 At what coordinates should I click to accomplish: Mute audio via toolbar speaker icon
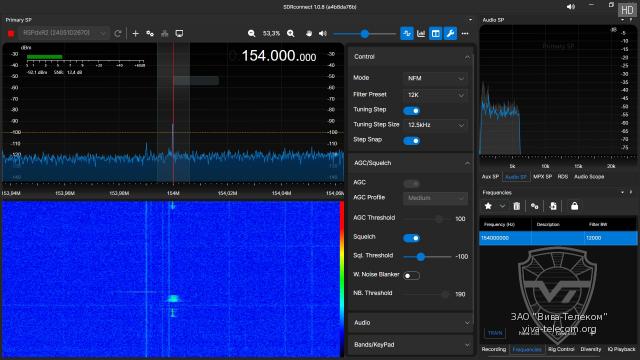[x=322, y=33]
